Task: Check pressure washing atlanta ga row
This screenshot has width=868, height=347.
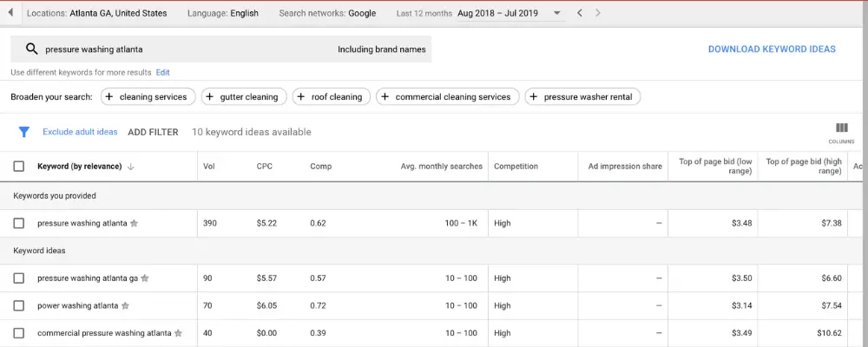Action: tap(19, 278)
